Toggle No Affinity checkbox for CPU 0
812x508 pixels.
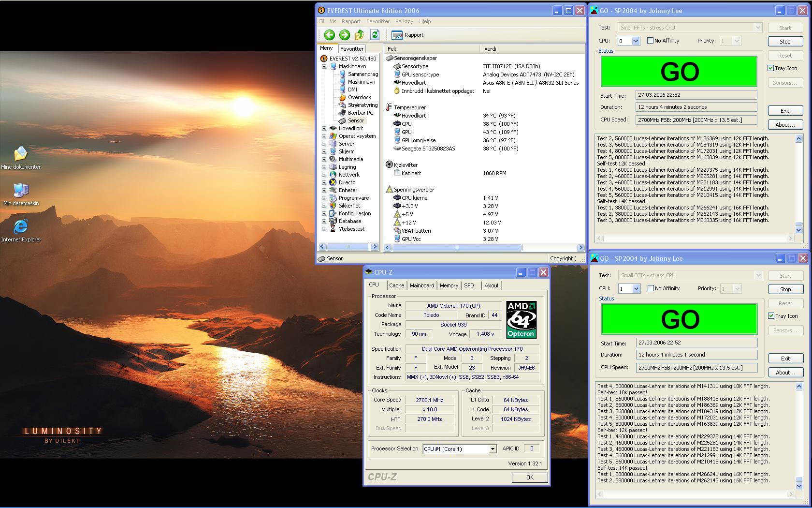(x=650, y=41)
